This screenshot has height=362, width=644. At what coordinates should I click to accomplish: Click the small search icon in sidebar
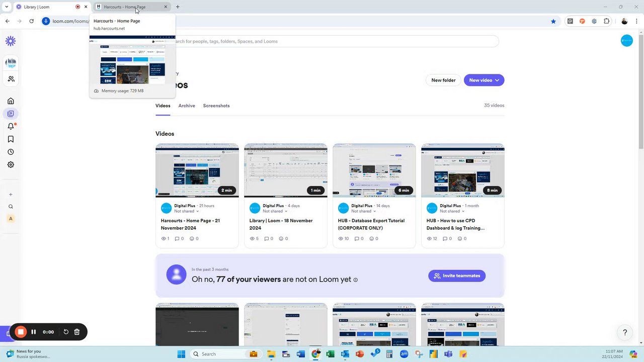(x=11, y=207)
